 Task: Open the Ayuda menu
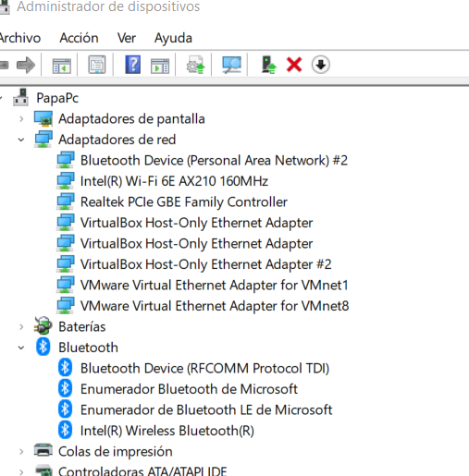click(x=173, y=39)
